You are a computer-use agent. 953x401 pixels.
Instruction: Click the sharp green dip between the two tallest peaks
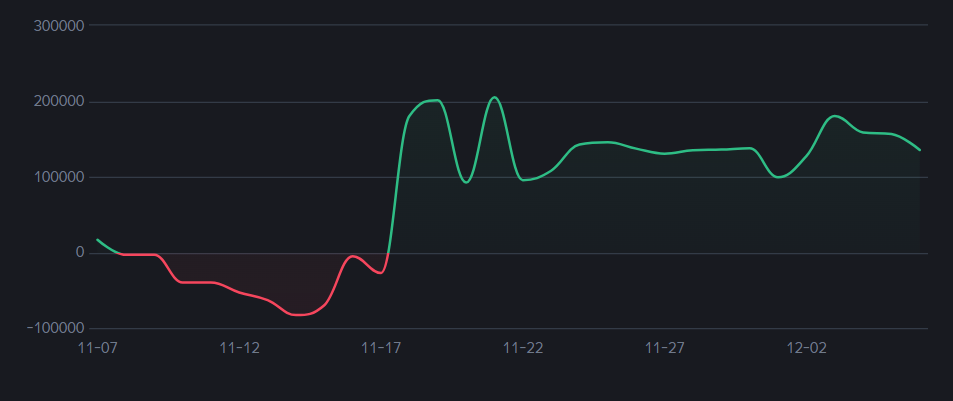click(x=466, y=182)
